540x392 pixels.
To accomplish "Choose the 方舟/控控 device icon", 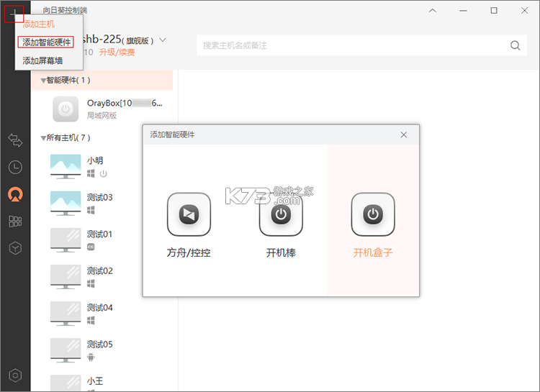I will (189, 214).
